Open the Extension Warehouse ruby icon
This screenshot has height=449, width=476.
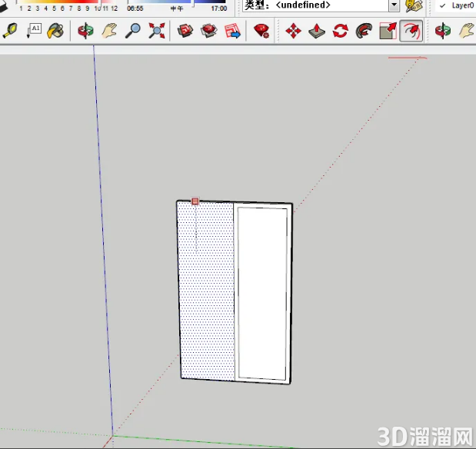[x=261, y=31]
